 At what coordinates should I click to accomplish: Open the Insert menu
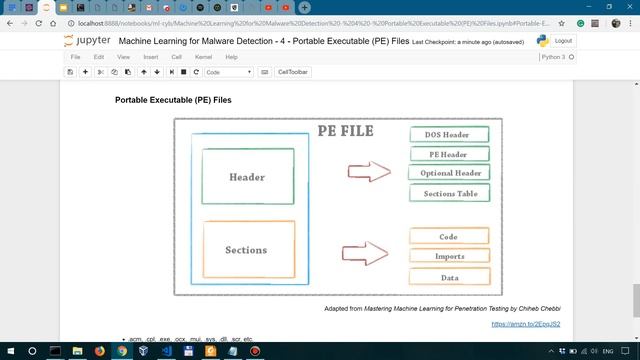[x=151, y=57]
